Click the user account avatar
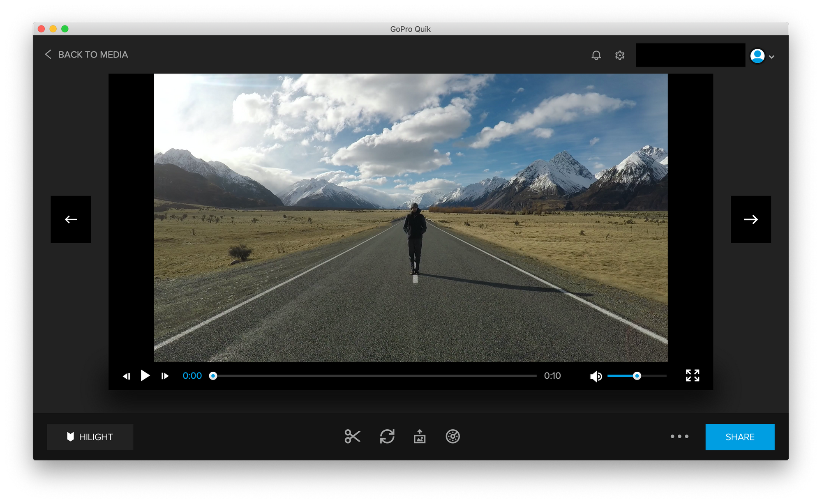822x504 pixels. point(757,56)
